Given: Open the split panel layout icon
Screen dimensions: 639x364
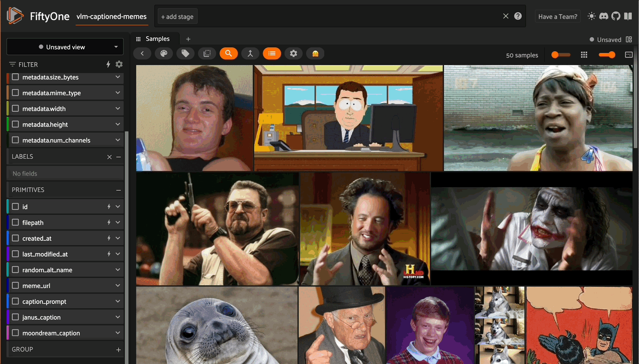Looking at the screenshot, I should click(629, 39).
